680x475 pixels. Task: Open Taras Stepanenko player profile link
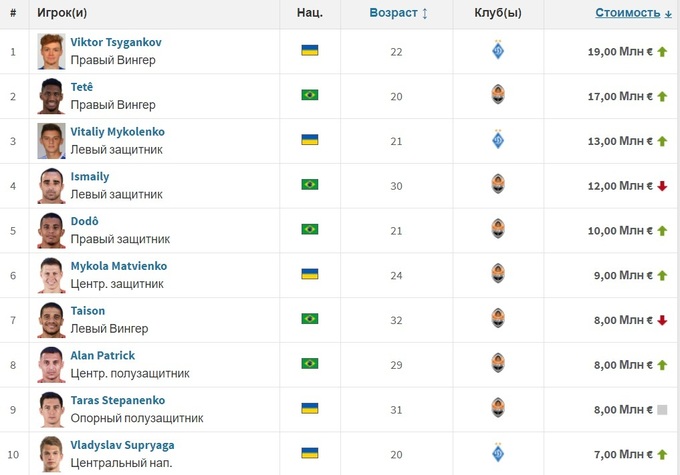point(118,400)
